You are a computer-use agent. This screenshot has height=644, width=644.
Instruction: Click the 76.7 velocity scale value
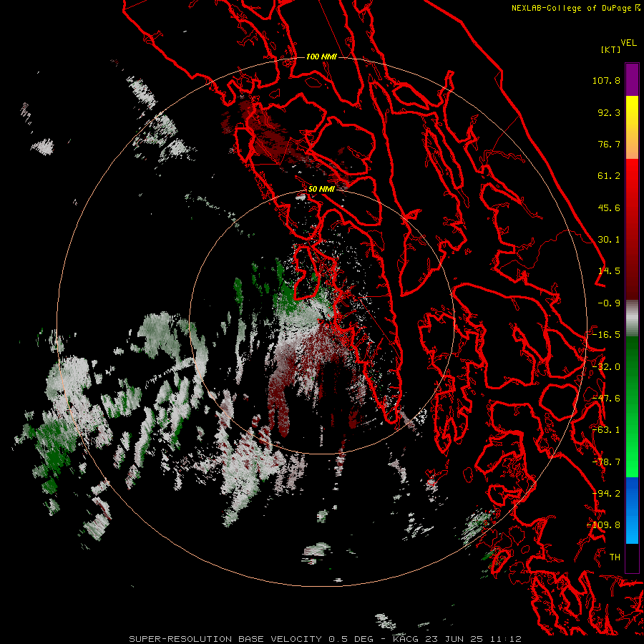[609, 144]
